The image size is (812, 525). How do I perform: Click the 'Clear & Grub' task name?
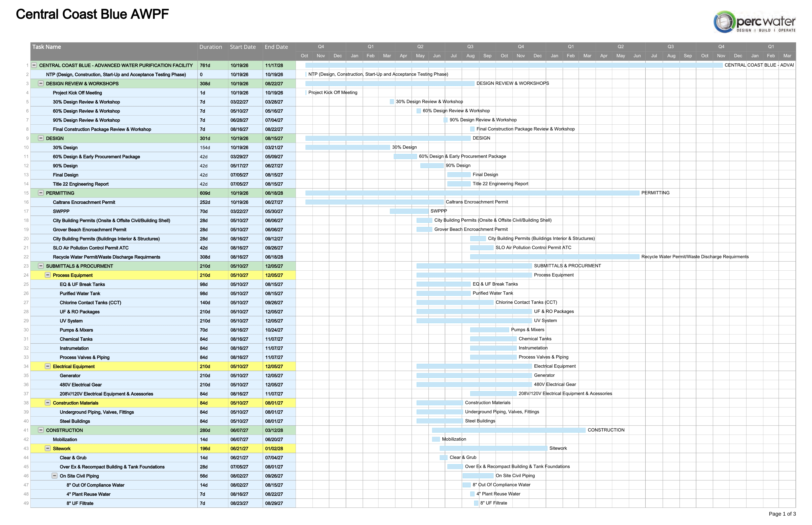pos(73,457)
